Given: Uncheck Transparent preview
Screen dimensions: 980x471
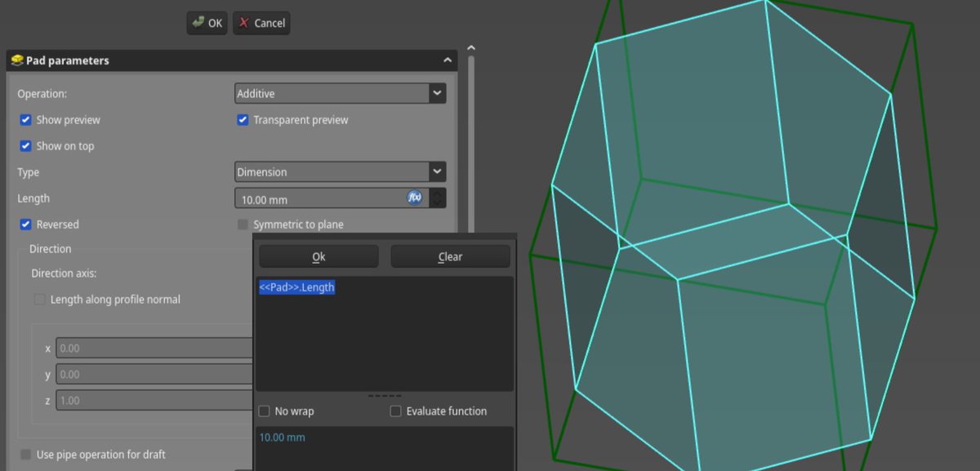Looking at the screenshot, I should pyautogui.click(x=243, y=119).
